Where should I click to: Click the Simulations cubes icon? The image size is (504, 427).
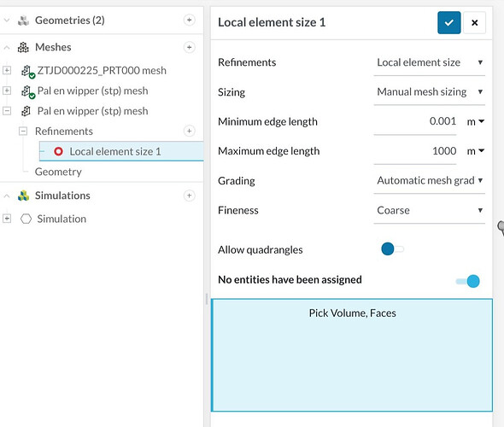click(23, 196)
